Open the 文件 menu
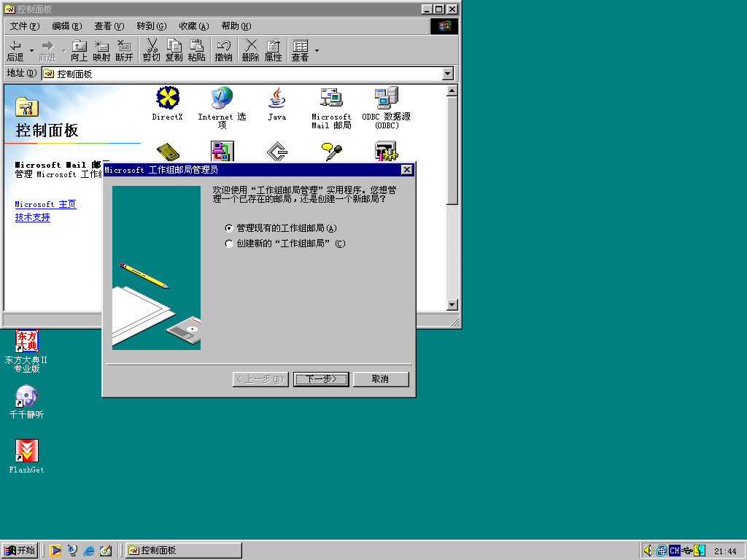747x560 pixels. (24, 26)
